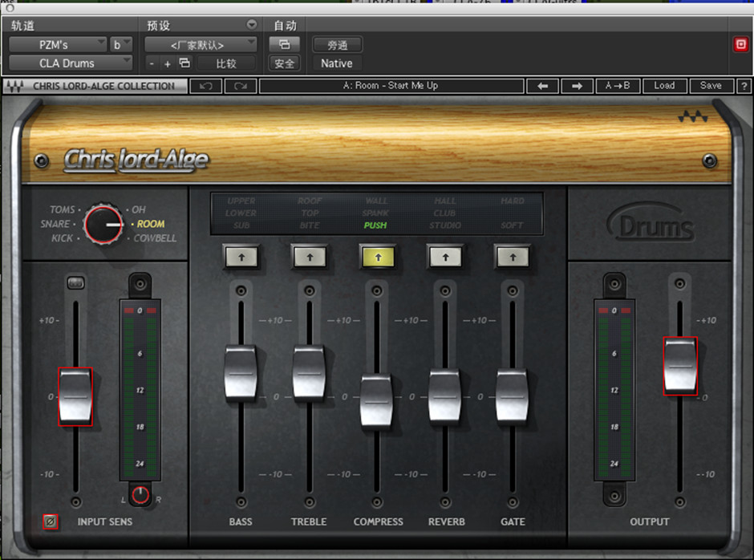Click the SOFT gate mode label
Viewport: 754px width, 560px height.
pos(512,225)
